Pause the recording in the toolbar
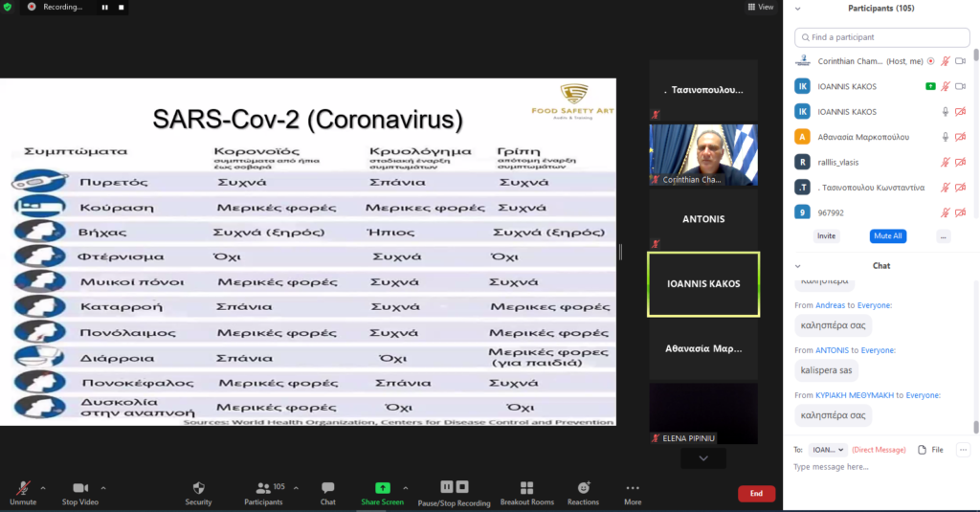The height and width of the screenshot is (512, 980). pos(447,487)
